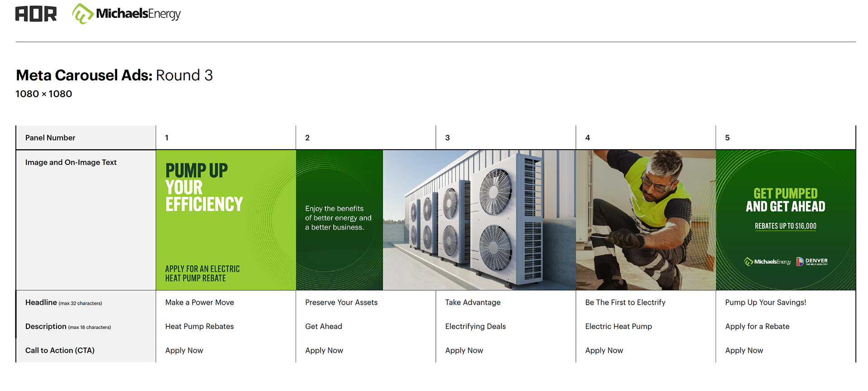Select the panel 1 green ad image
Image resolution: width=868 pixels, height=391 pixels.
226,220
